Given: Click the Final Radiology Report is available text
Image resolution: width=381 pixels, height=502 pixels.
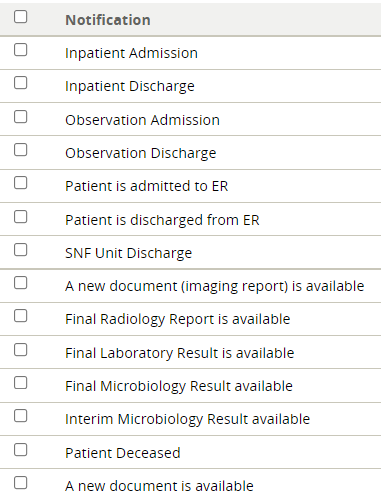Looking at the screenshot, I should point(178,319).
